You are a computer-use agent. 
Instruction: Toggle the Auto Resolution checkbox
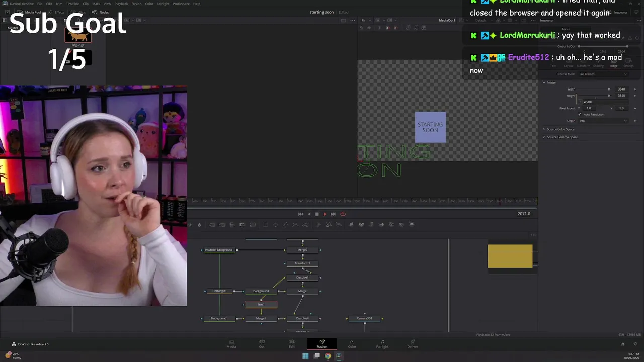point(580,114)
